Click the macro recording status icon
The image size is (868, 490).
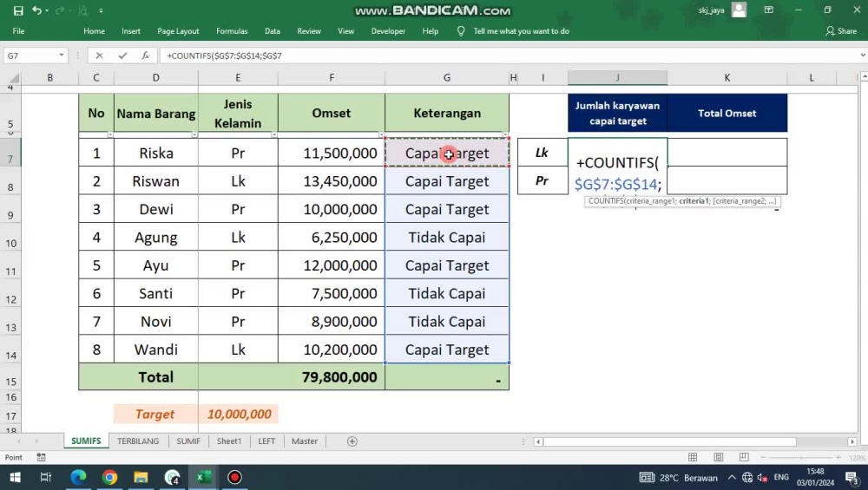41,457
